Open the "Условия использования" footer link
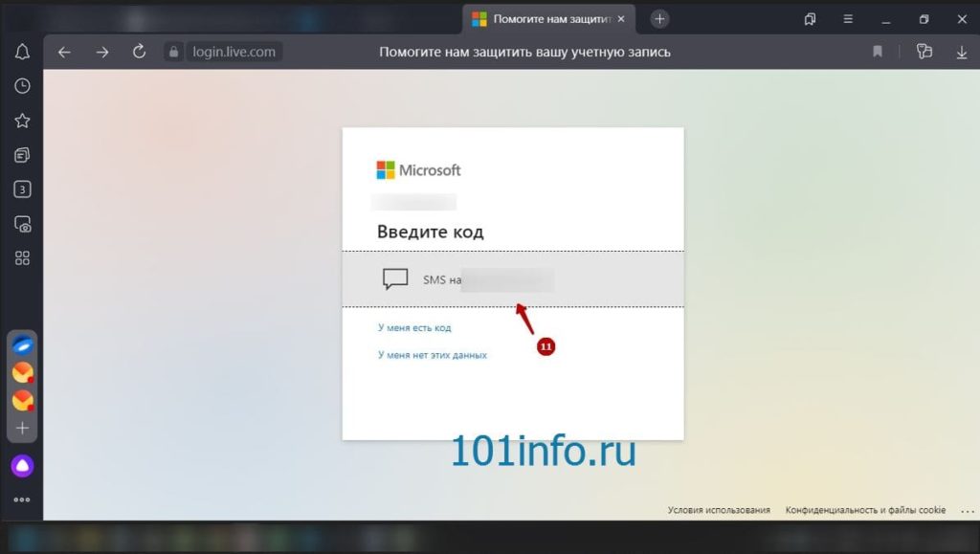 click(x=719, y=510)
